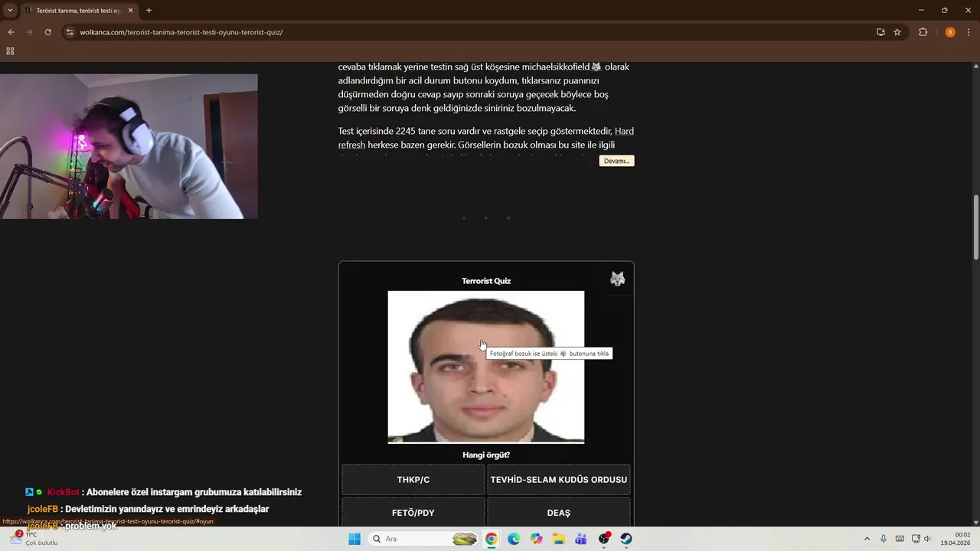The image size is (980, 551).
Task: Open the network status tray icon
Action: 916,539
